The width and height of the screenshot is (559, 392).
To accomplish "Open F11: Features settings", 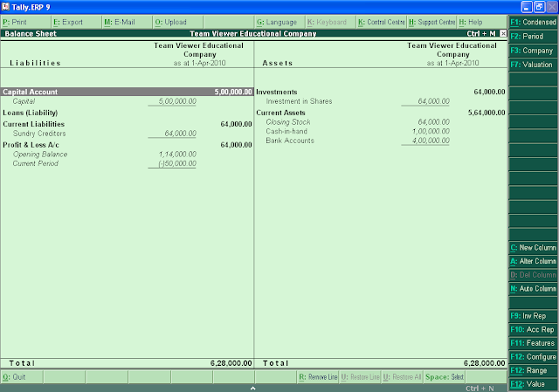I will pos(533,343).
